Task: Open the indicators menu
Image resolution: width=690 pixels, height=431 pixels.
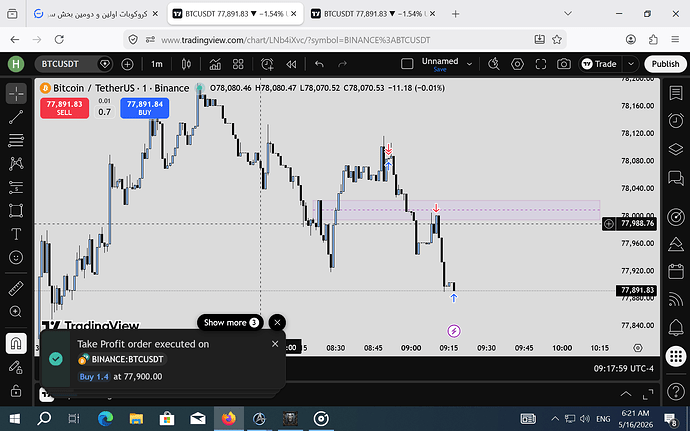Action: 215,64
